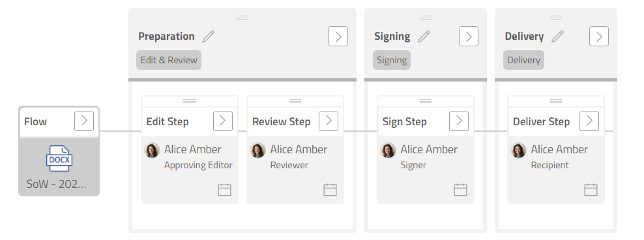The height and width of the screenshot is (240, 644).
Task: Open the Flow card chevron
Action: click(84, 121)
